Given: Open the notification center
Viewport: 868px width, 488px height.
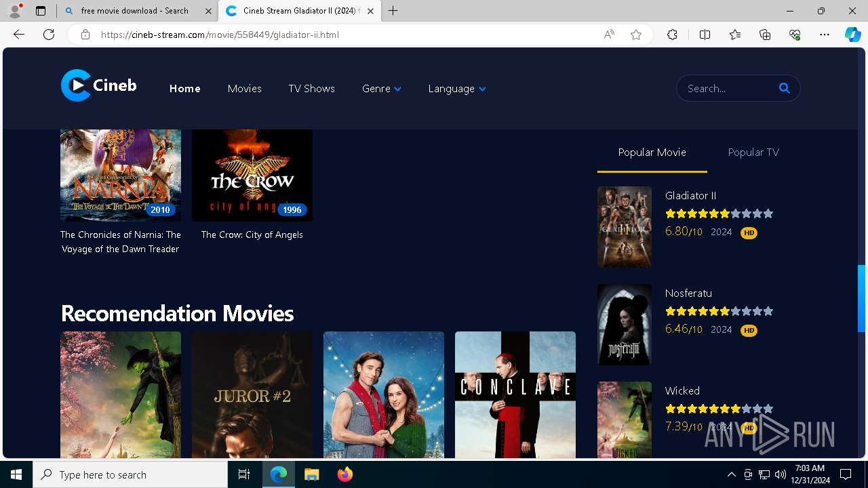Looking at the screenshot, I should click(x=846, y=474).
